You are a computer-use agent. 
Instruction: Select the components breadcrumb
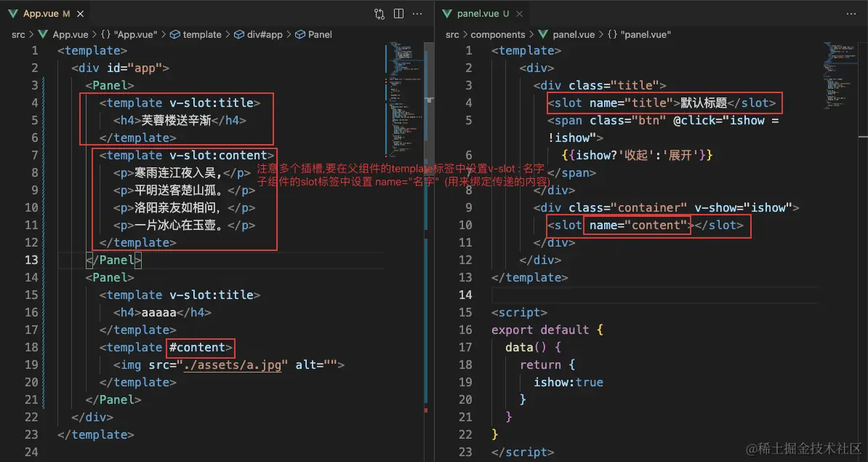click(x=498, y=34)
